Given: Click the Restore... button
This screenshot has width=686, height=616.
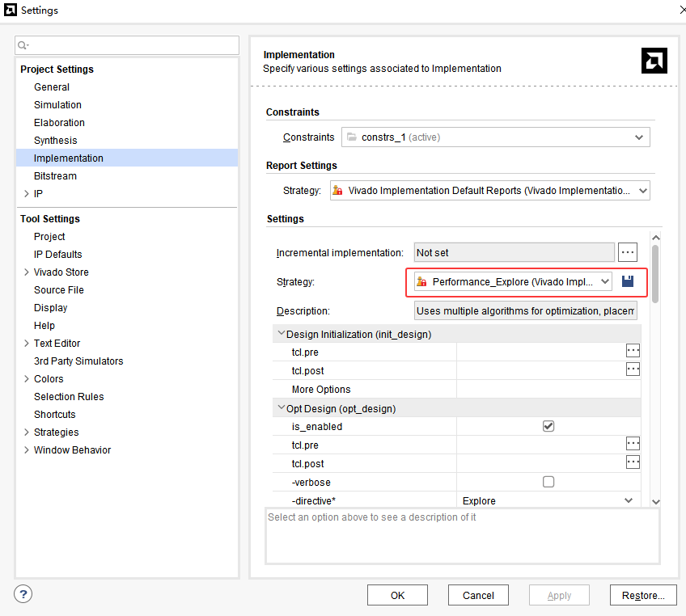Looking at the screenshot, I should 643,596.
